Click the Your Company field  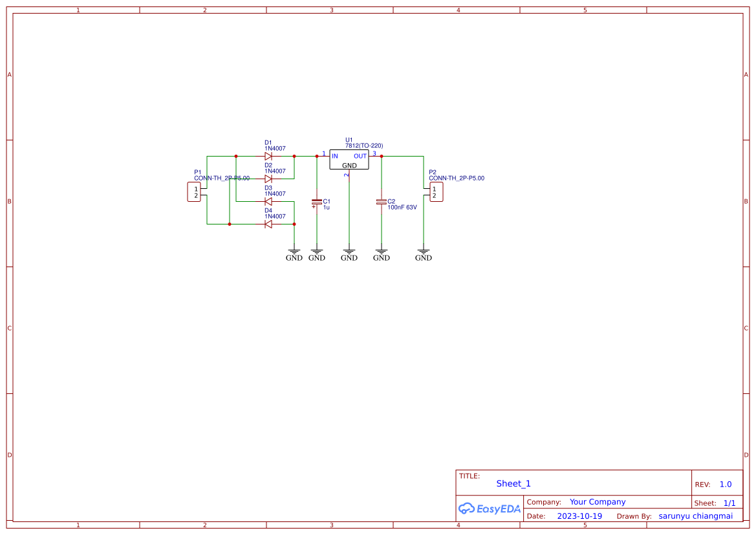[x=597, y=501]
